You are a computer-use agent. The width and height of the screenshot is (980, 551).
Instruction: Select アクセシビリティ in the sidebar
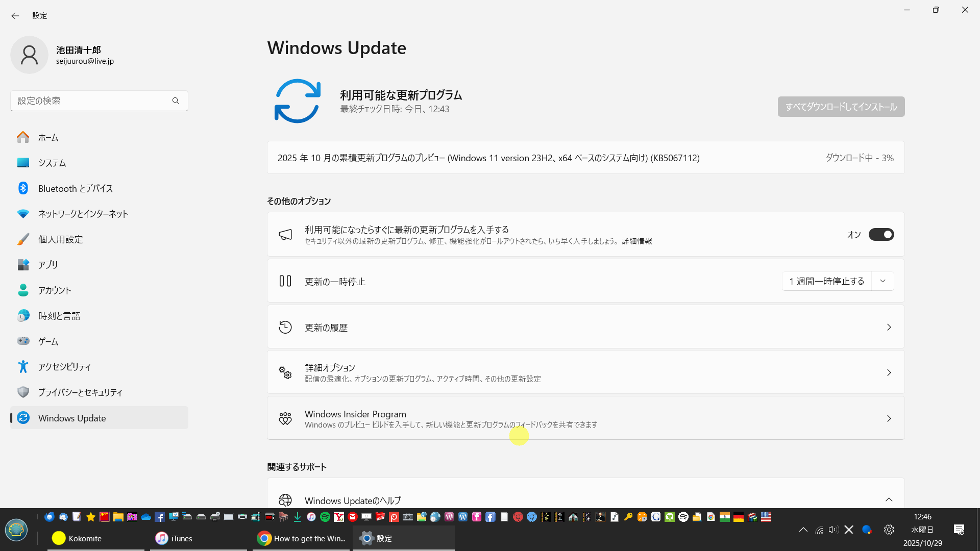(99, 367)
